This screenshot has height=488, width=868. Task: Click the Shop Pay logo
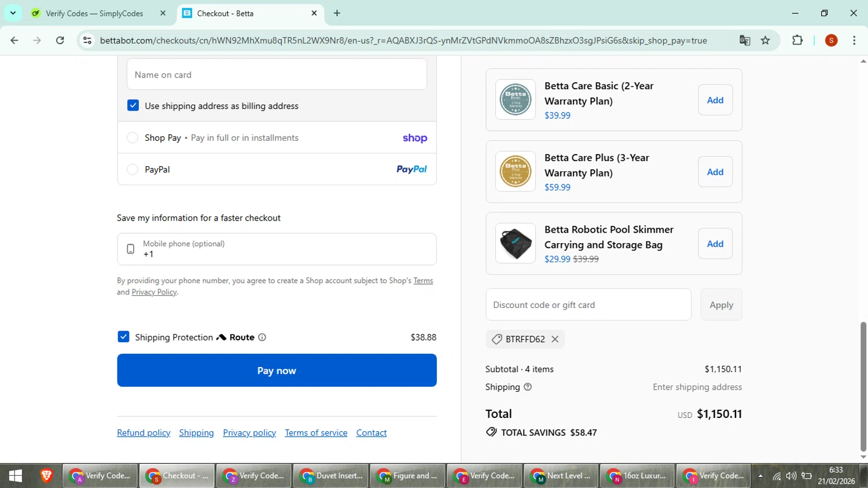[415, 138]
